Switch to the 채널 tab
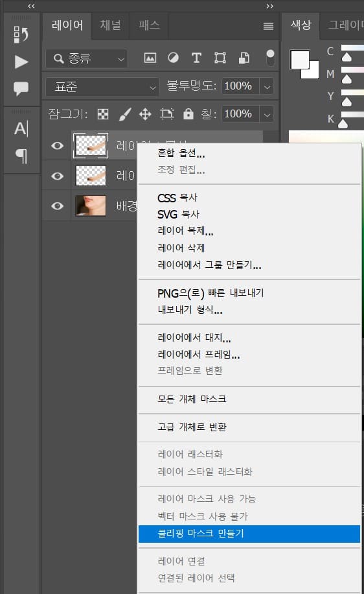 [111, 25]
